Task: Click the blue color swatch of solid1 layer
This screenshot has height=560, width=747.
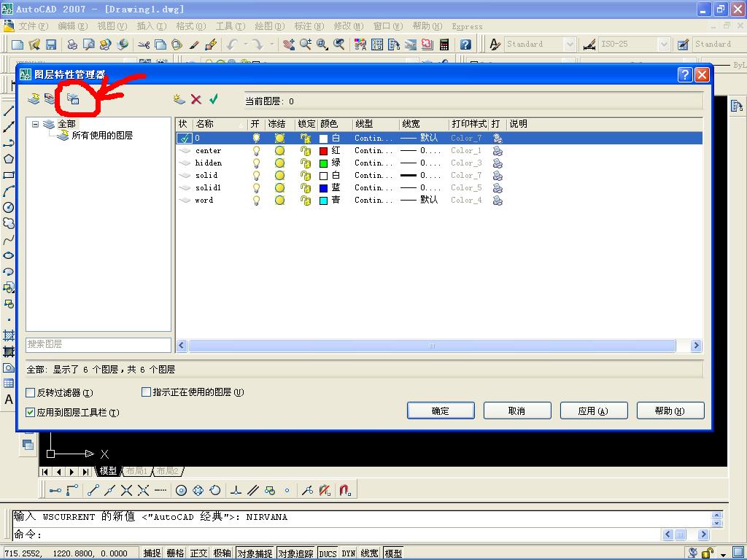Action: [x=323, y=189]
